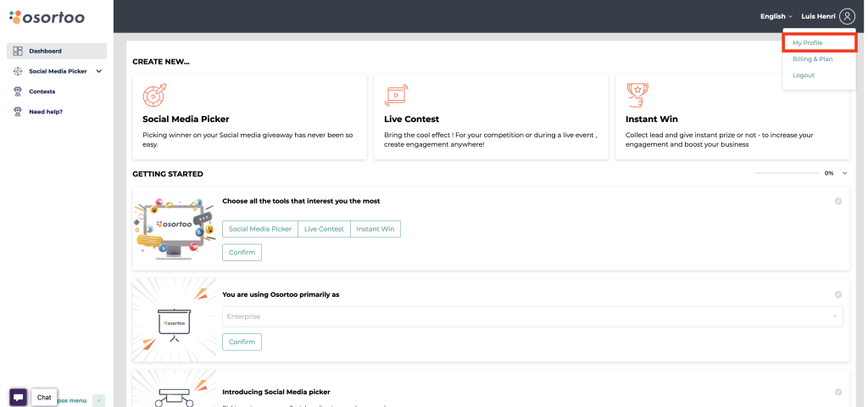This screenshot has height=407, width=868.
Task: Click the GETTING STARTED heading
Action: click(x=168, y=174)
